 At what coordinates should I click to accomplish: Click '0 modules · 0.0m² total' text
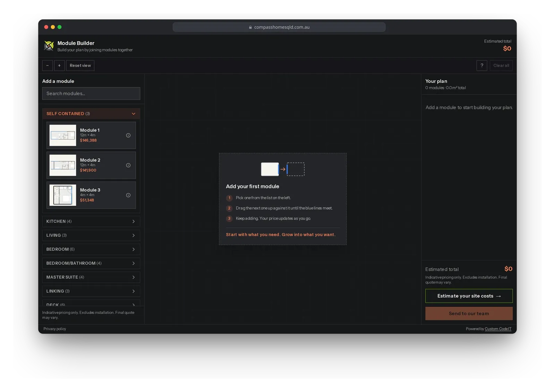pos(446,88)
